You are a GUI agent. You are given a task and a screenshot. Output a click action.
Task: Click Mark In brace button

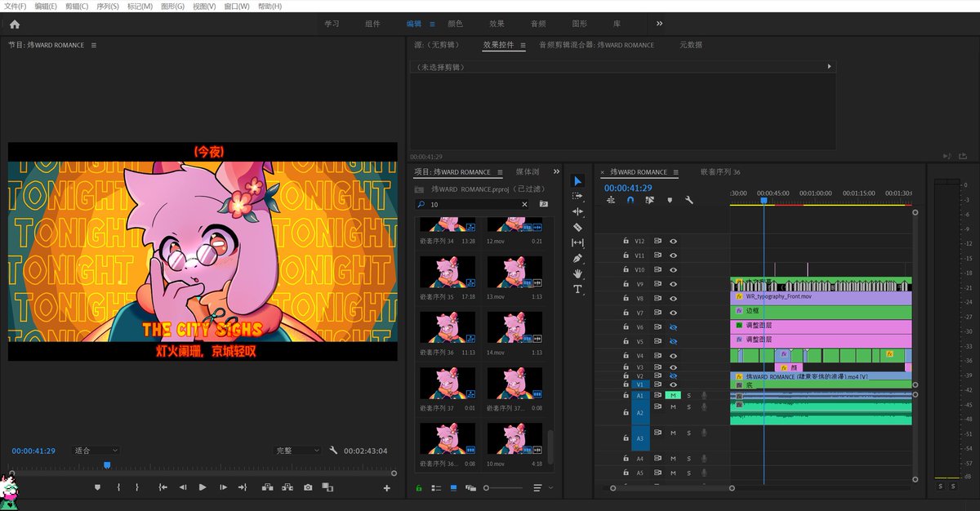[118, 487]
